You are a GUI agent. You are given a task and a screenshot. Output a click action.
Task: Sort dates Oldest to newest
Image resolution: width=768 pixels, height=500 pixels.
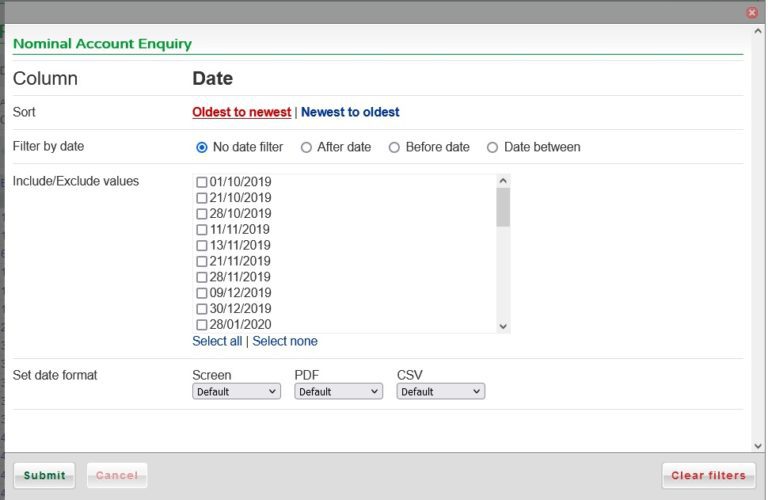point(241,112)
